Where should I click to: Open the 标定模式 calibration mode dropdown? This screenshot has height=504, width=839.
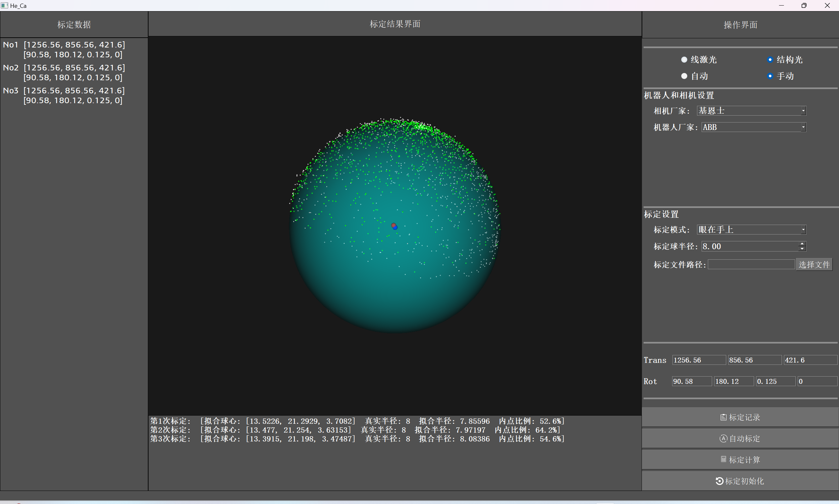tap(751, 230)
